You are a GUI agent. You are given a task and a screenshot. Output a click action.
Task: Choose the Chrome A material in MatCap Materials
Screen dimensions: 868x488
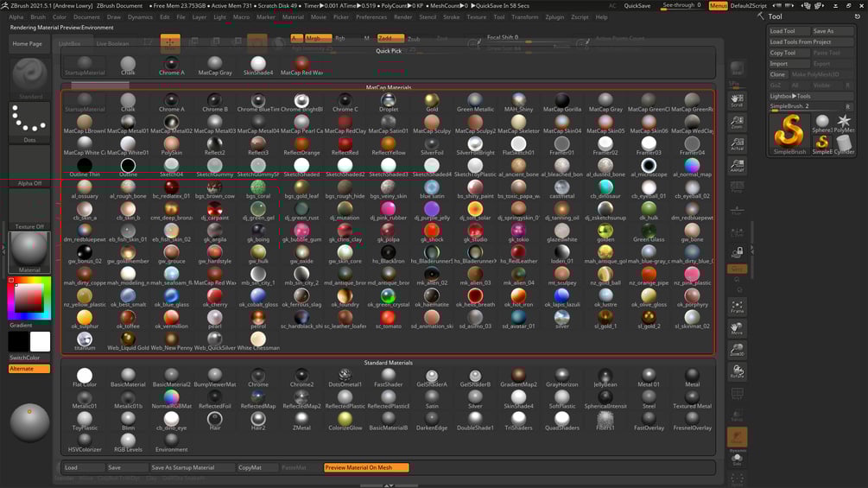point(172,101)
